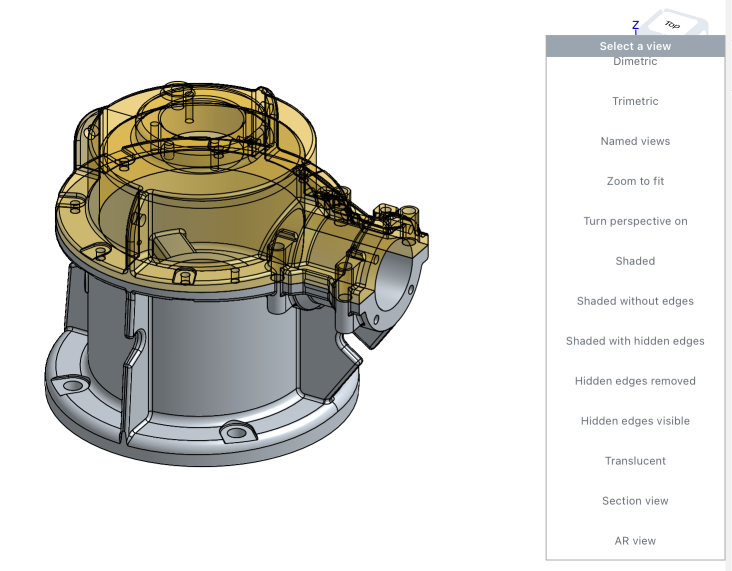Launch AR view

pyautogui.click(x=635, y=541)
